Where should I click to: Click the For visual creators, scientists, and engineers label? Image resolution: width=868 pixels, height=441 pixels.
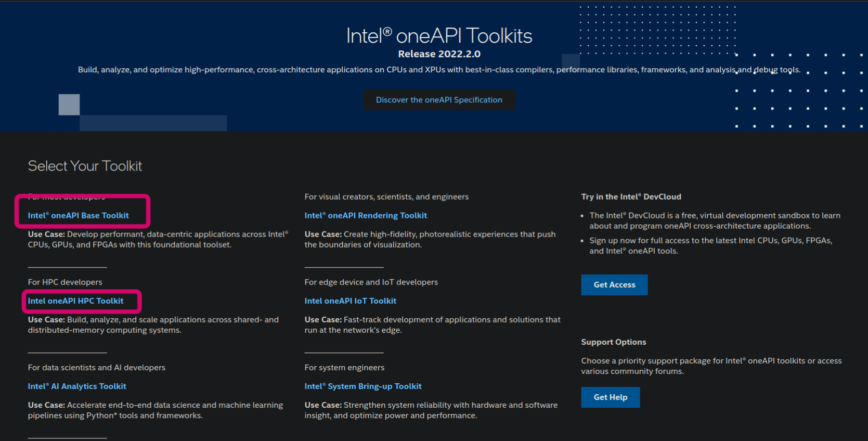[x=386, y=197]
